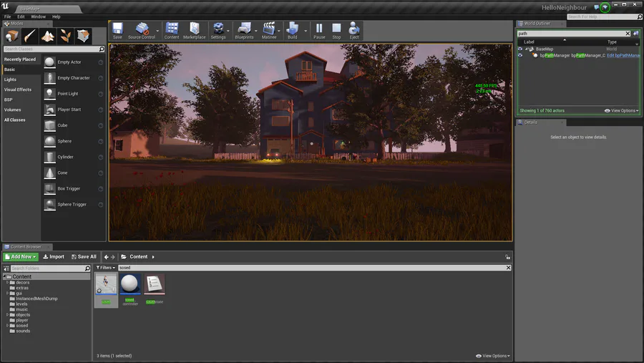644x363 pixels.
Task: Select the All Classes category
Action: coord(15,120)
